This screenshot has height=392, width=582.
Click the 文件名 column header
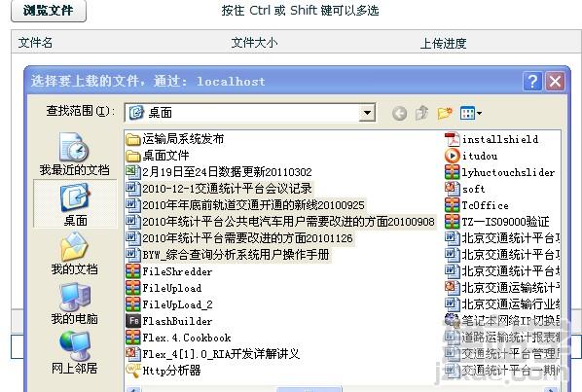pos(35,43)
